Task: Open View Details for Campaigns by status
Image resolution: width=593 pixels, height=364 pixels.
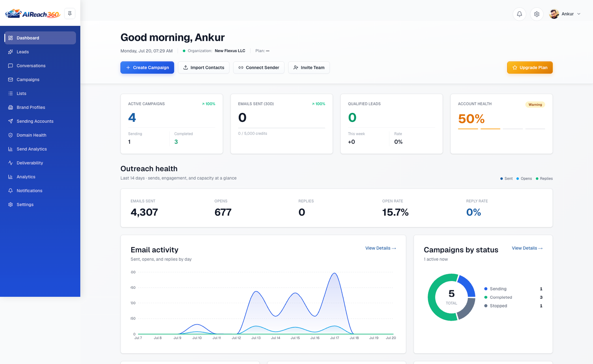Action: [x=527, y=248]
